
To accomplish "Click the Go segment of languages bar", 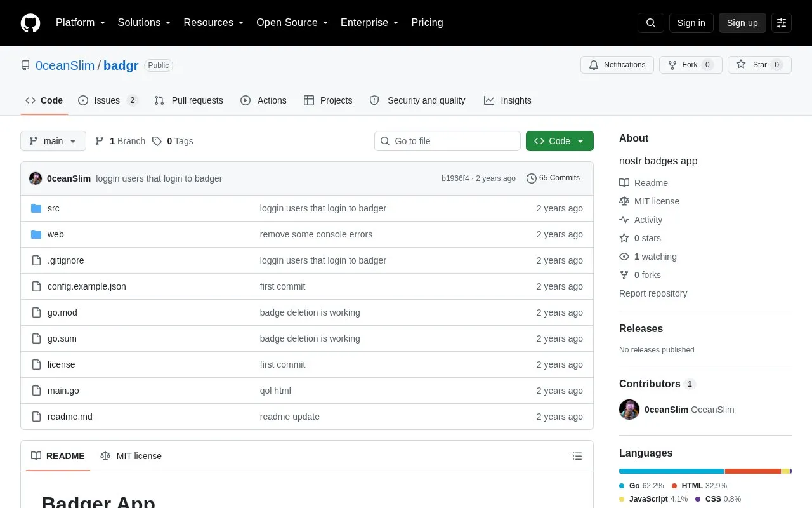I will [x=671, y=471].
